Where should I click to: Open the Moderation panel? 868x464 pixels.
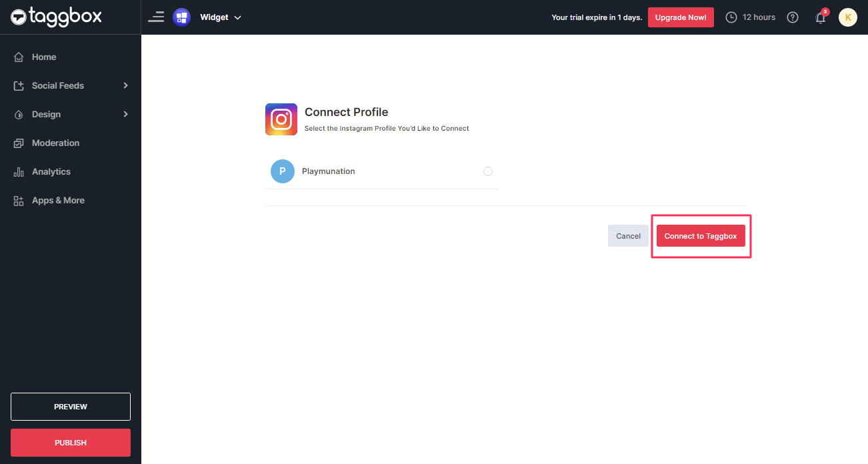coord(55,143)
